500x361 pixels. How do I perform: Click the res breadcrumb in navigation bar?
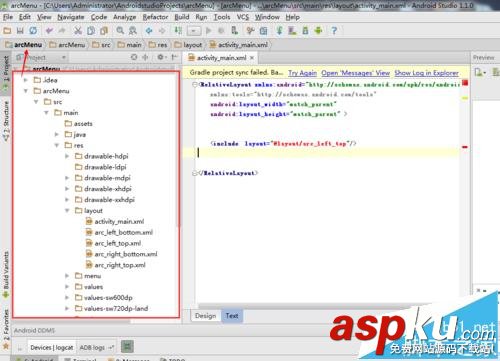[158, 45]
